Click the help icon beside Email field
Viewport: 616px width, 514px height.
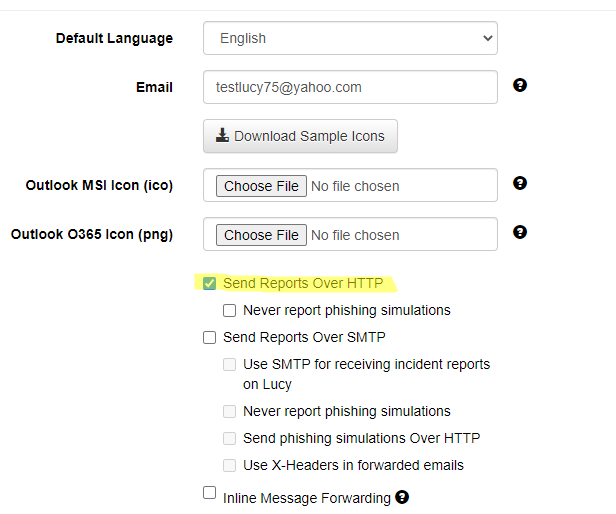click(520, 85)
